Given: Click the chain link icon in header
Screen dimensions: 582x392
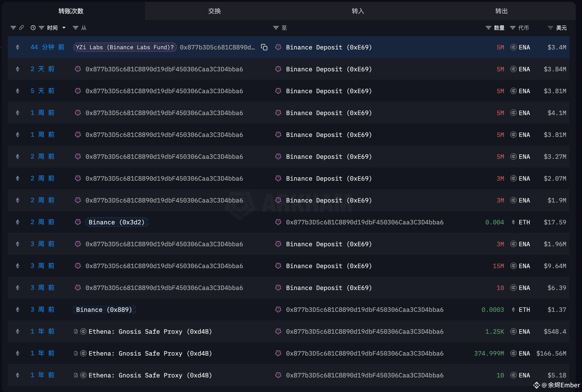Looking at the screenshot, I should click(21, 28).
